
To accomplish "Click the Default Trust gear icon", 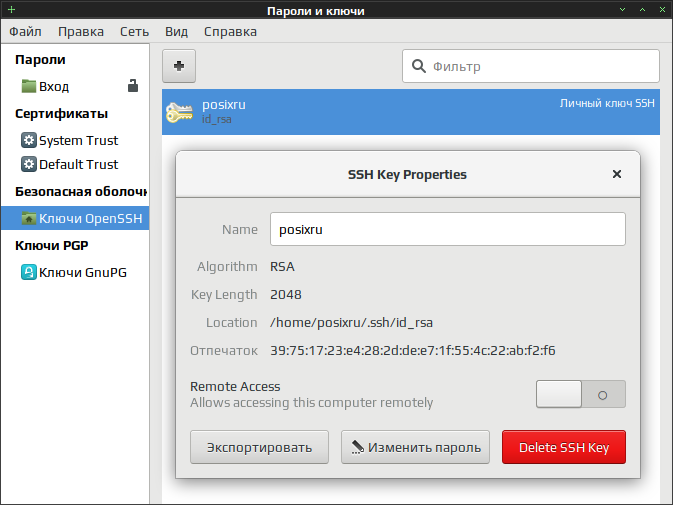I will pos(29,164).
